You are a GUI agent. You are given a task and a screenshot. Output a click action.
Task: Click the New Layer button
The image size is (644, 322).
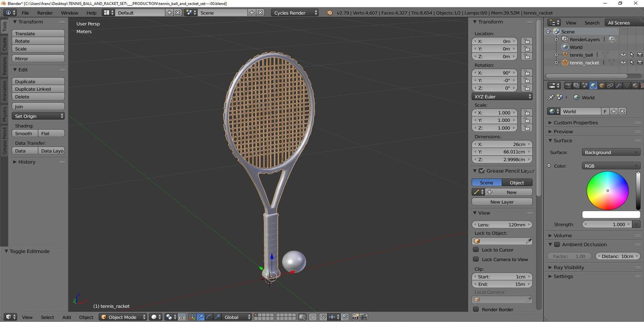tap(502, 202)
